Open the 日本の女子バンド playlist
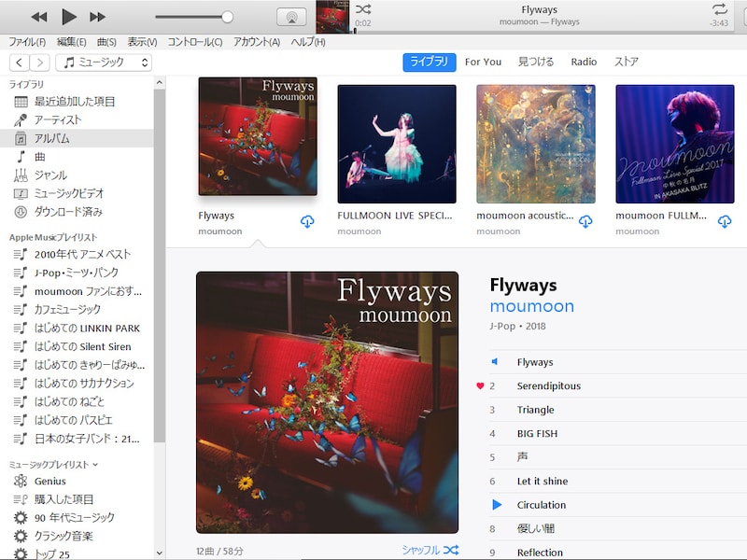 point(77,439)
